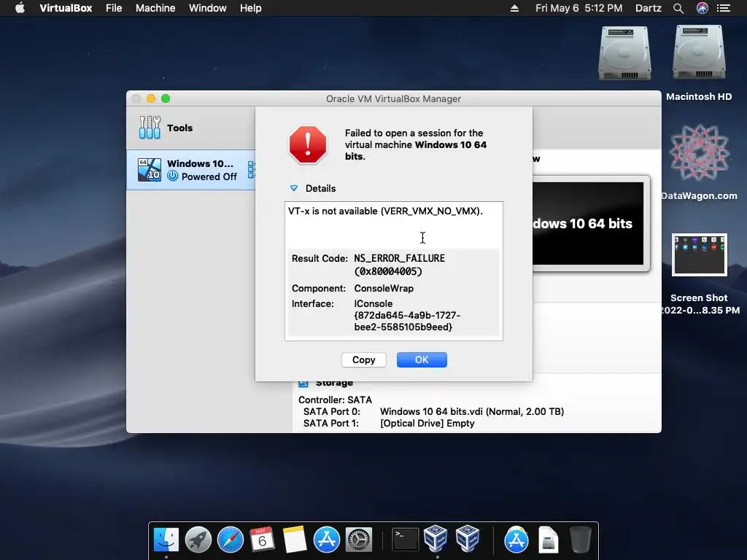Open Terminal from the Dock
This screenshot has height=560, width=747.
(406, 540)
